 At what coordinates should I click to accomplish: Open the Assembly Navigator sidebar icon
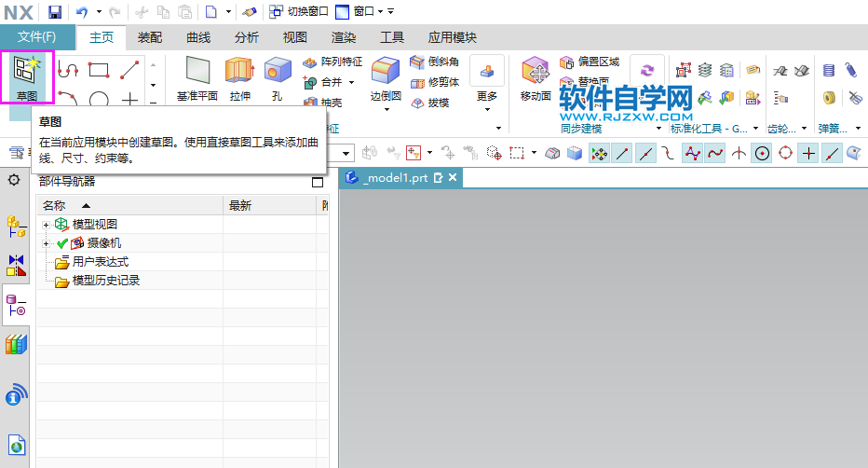tap(16, 227)
